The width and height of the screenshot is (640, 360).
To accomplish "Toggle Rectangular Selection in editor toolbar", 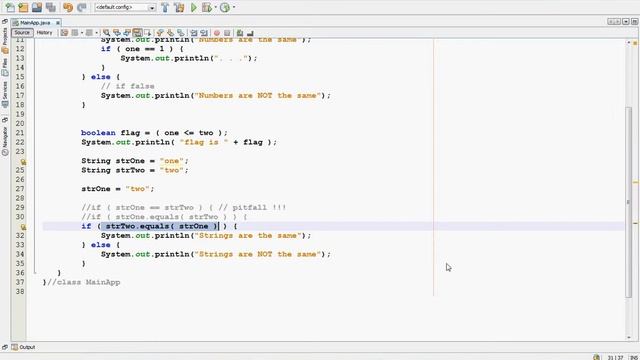I will click(x=148, y=33).
